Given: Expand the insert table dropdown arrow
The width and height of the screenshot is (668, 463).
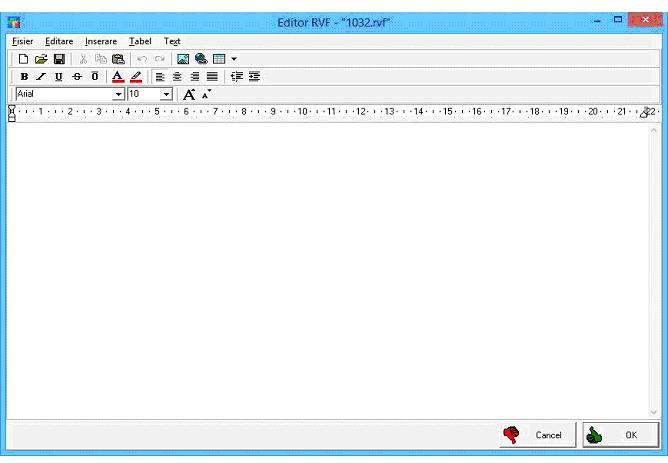Looking at the screenshot, I should [x=233, y=59].
